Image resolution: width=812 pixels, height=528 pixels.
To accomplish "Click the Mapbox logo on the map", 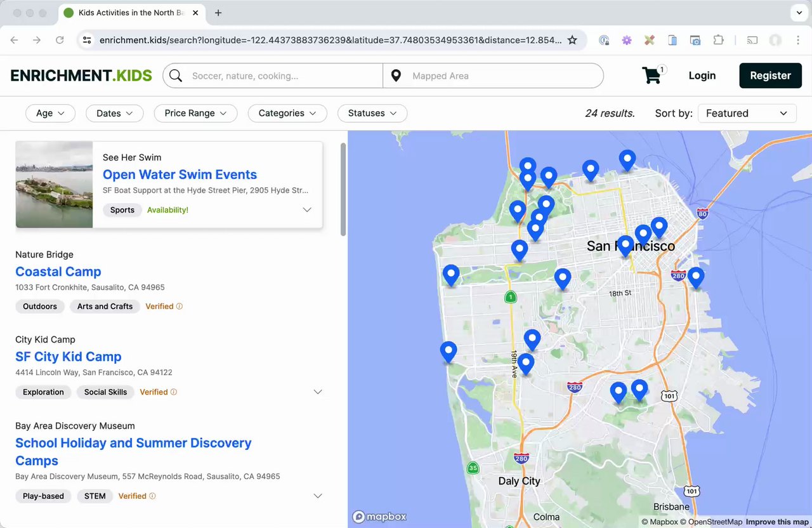I will 380,517.
